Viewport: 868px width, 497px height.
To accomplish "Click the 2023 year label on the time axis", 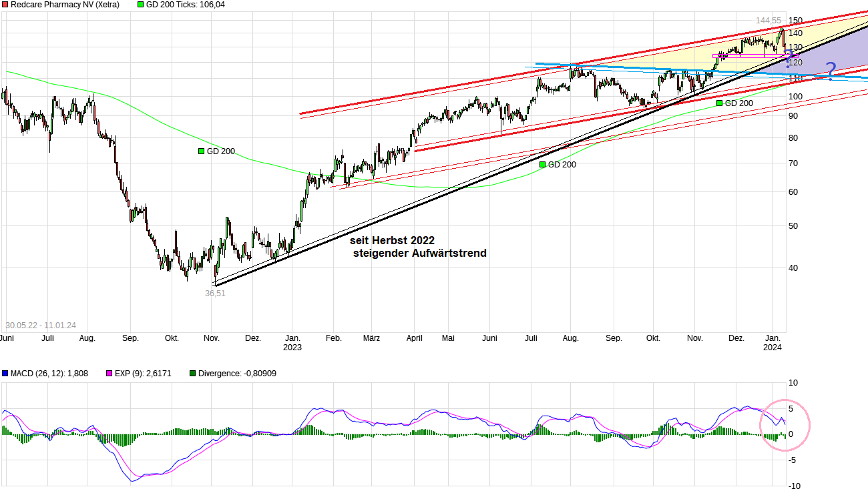I will click(x=292, y=348).
